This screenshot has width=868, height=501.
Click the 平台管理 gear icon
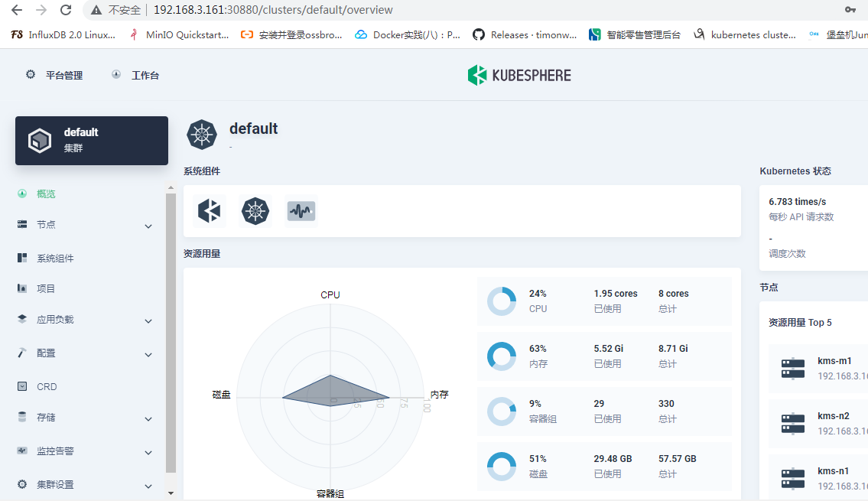31,75
